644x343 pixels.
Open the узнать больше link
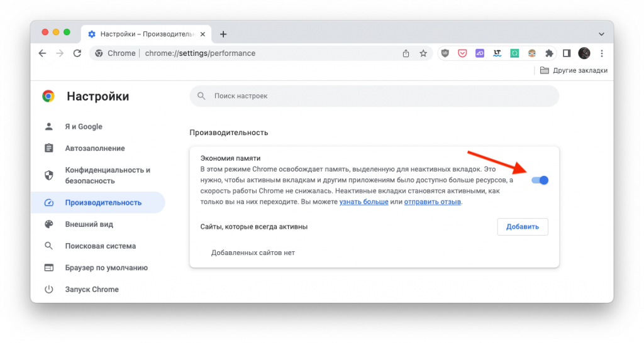[x=364, y=202]
